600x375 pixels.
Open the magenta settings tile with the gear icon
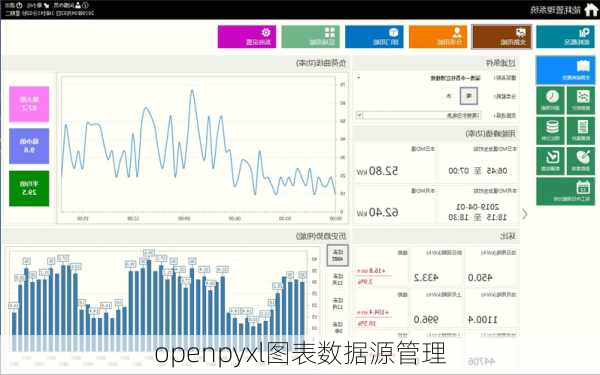click(x=247, y=37)
